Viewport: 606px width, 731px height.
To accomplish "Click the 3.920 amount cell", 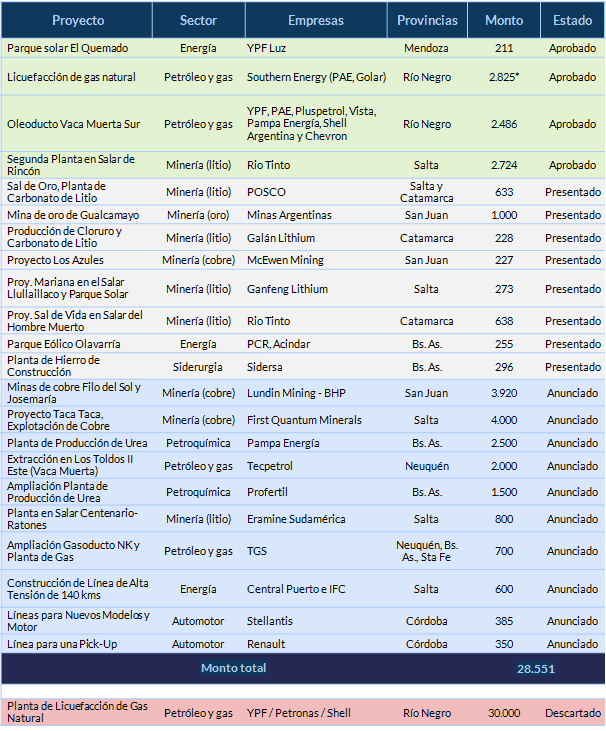I will click(x=504, y=393).
